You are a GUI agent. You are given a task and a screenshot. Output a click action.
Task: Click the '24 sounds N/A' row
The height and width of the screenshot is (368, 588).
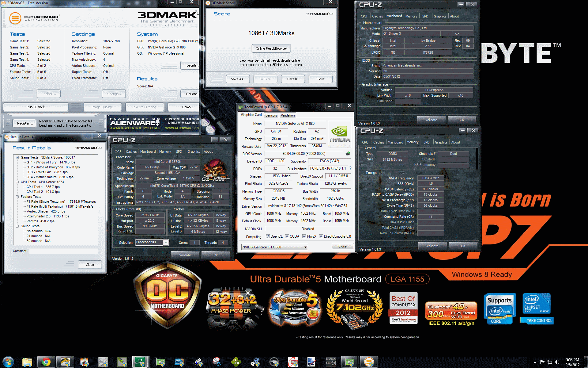(38, 236)
